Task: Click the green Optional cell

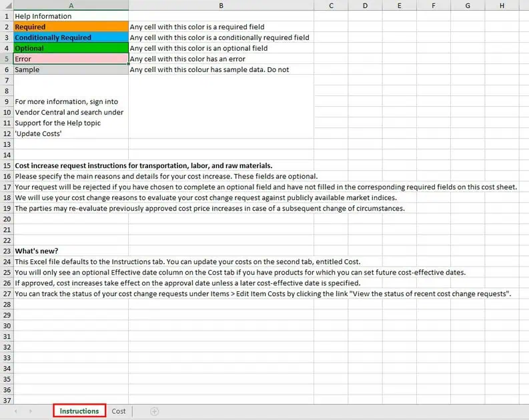Action: pos(71,48)
